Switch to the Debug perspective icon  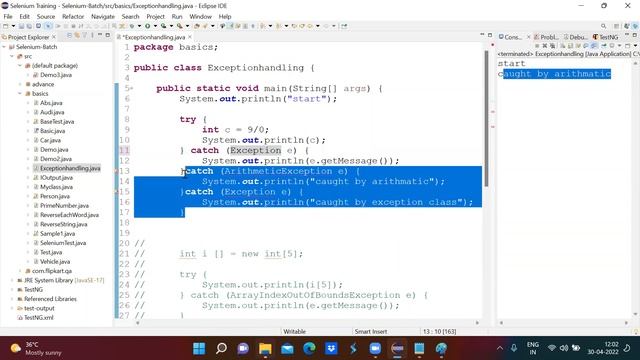[x=635, y=26]
